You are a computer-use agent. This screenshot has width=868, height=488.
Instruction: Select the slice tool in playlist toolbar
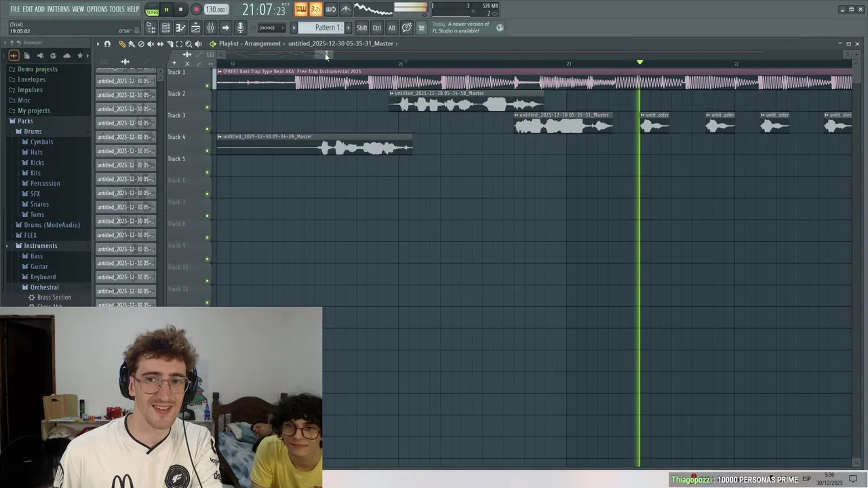(x=170, y=44)
